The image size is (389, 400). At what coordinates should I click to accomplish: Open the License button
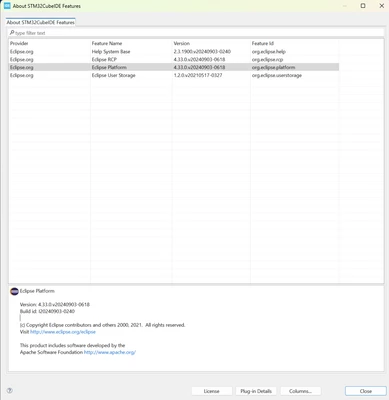pos(212,391)
